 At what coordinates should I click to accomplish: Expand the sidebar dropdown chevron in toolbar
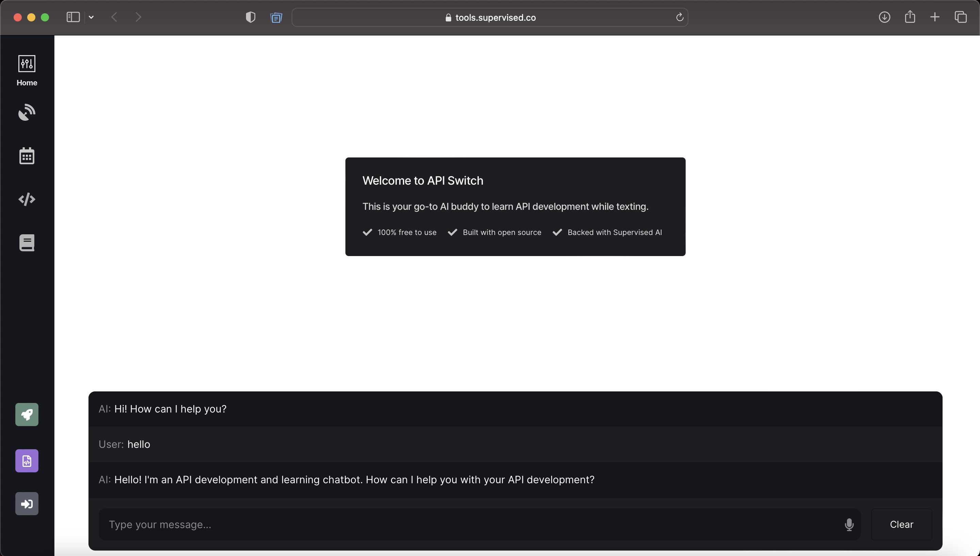pyautogui.click(x=91, y=17)
